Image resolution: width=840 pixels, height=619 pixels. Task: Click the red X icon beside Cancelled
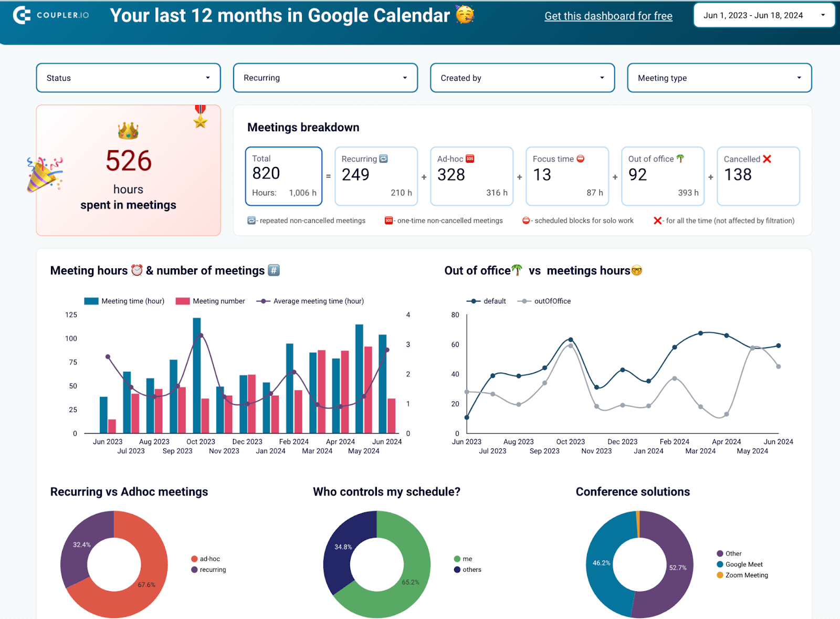[x=767, y=159]
